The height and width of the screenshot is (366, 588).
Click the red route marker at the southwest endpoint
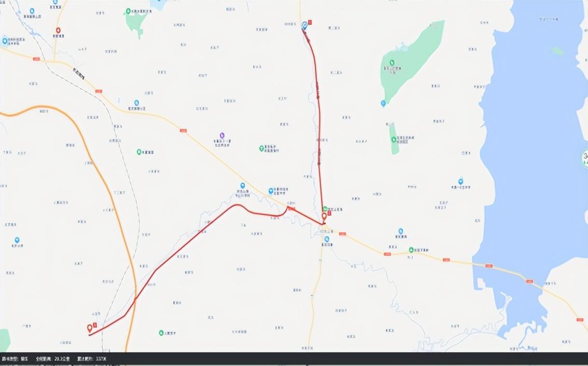(90, 328)
